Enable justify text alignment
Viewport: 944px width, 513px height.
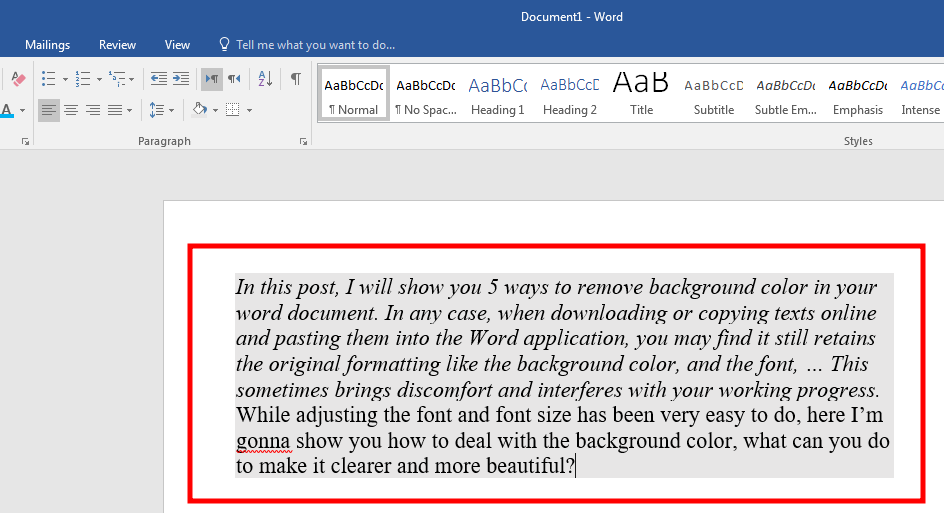click(x=114, y=110)
